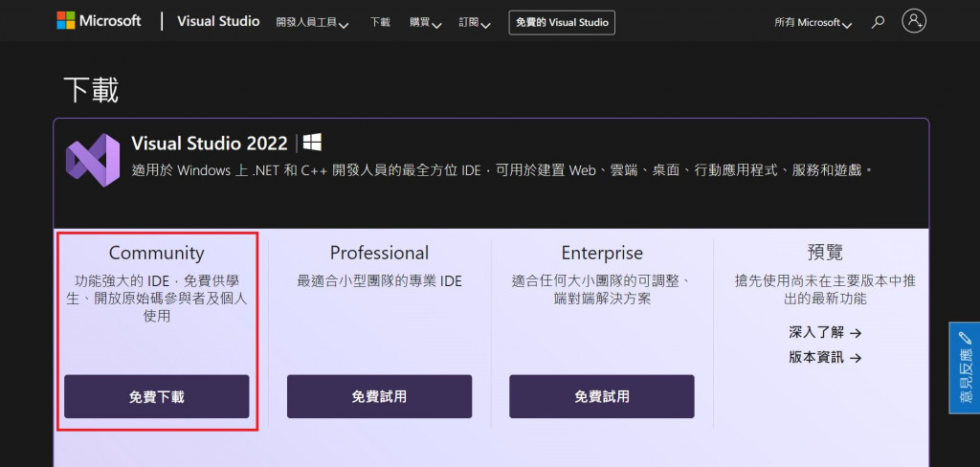Click 免費下載 button under Community

(157, 396)
